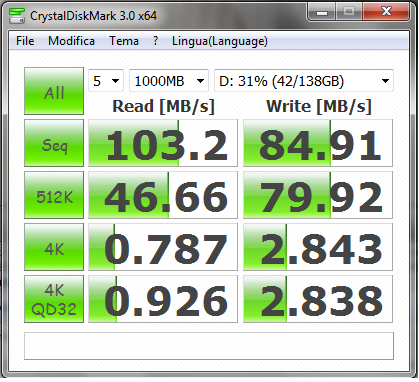
Task: Open the test count dropdown showing 5
Action: pyautogui.click(x=106, y=81)
